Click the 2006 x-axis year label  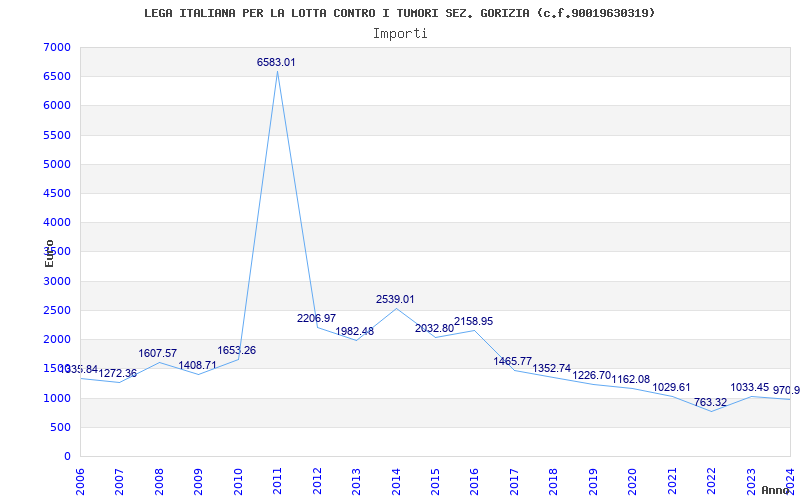coord(80,481)
